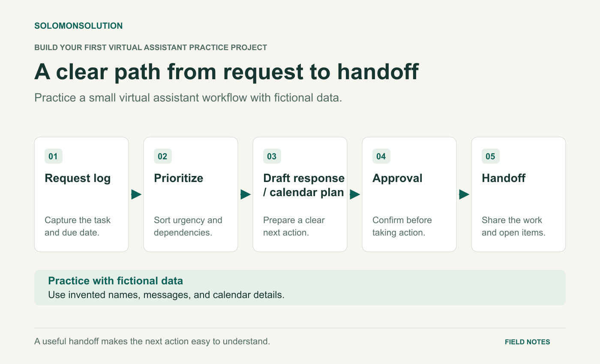Viewport: 600px width, 364px height.
Task: Open the Request log card title
Action: (78, 178)
